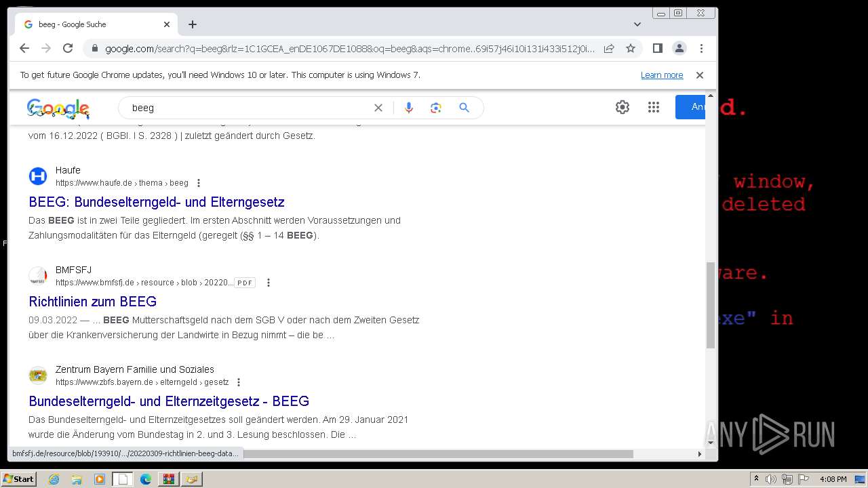The image size is (868, 488).
Task: Dismiss the Chrome update notification bar
Action: tap(700, 75)
